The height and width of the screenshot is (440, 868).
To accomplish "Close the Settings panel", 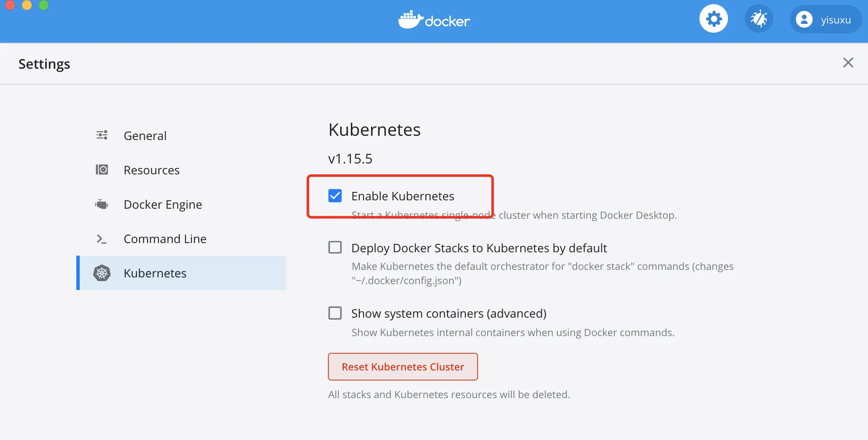I will [848, 63].
